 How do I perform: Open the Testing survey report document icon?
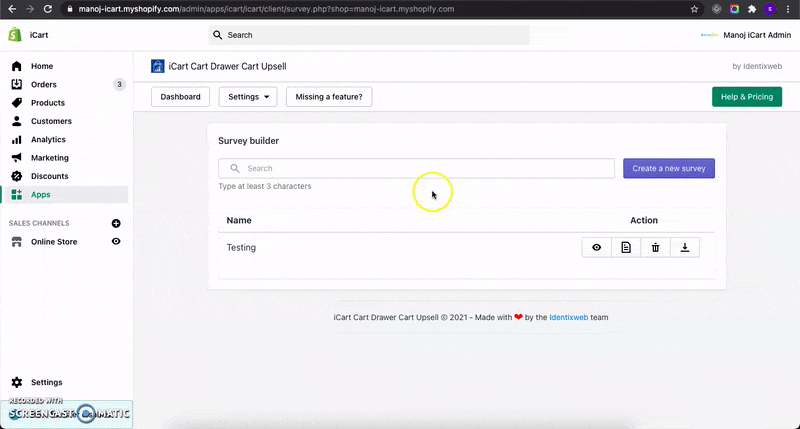(x=626, y=247)
